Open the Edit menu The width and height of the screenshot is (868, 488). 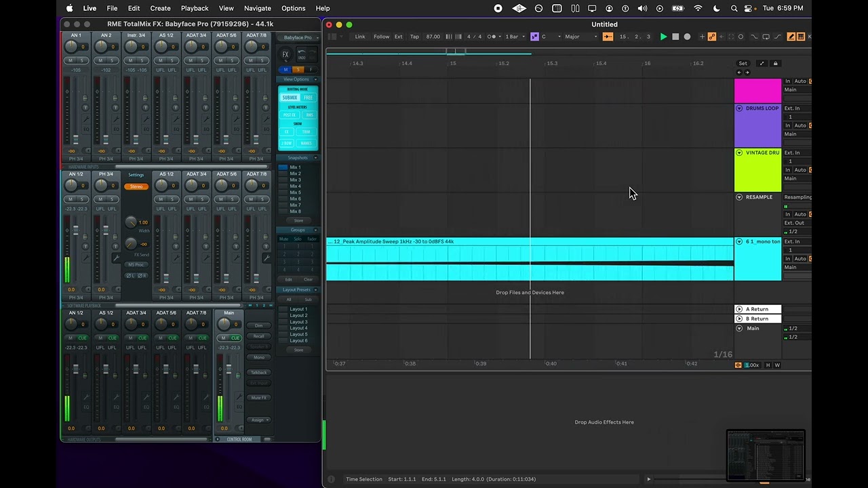pos(134,8)
